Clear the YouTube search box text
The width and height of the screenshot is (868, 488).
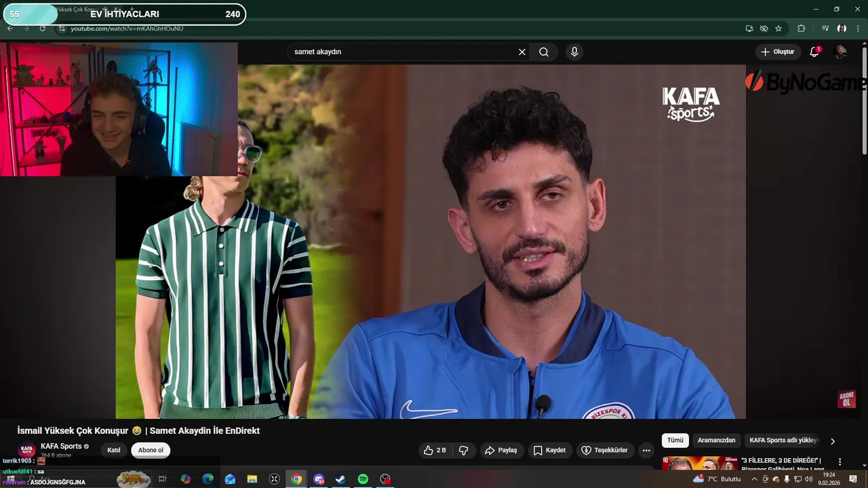pos(522,52)
